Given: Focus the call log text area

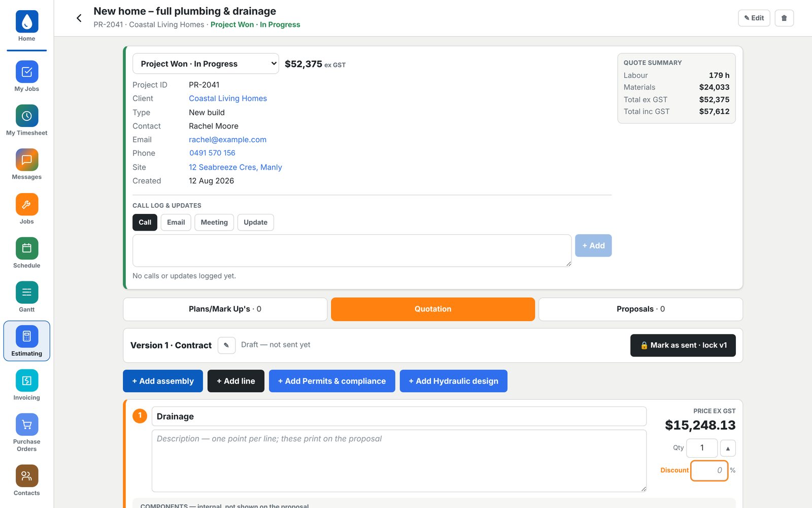Looking at the screenshot, I should 352,250.
